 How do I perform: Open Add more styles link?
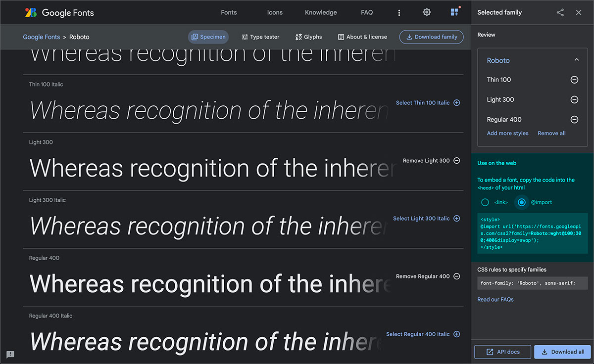507,133
